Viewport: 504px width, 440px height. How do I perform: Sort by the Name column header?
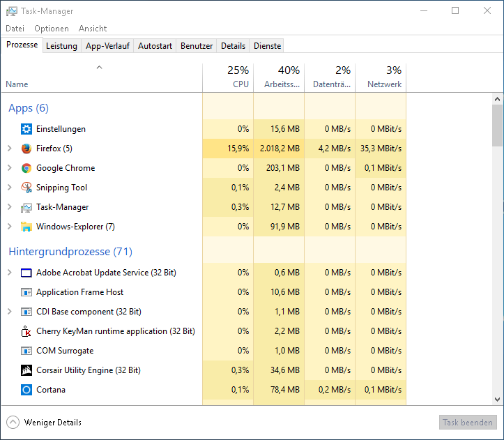click(x=102, y=78)
